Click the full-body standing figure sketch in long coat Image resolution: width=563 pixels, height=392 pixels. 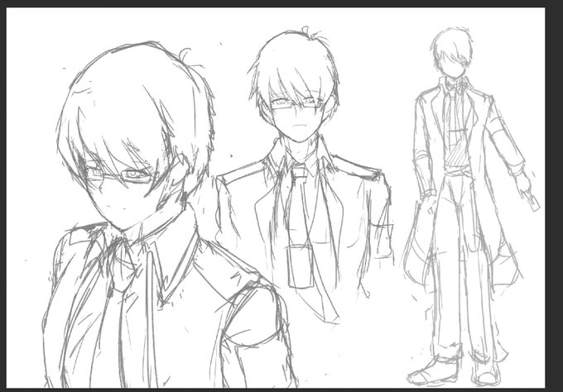470,206
